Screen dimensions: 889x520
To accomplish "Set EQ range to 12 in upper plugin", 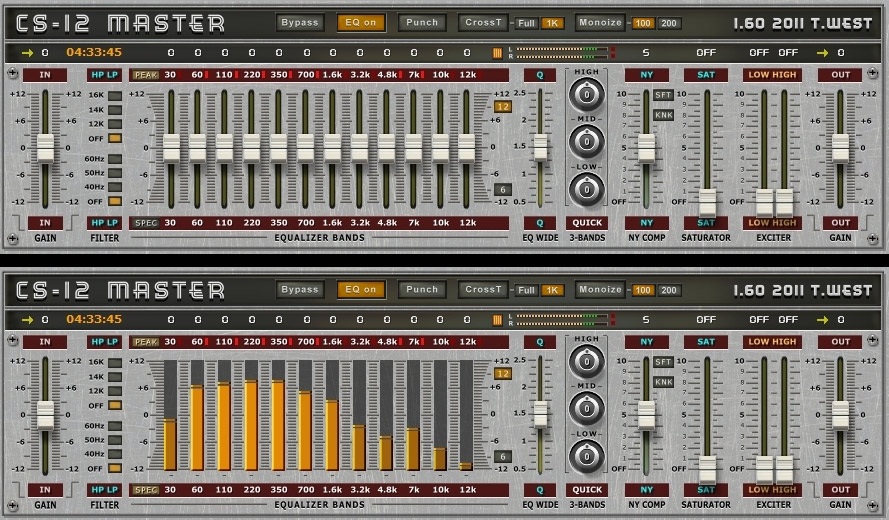I will coord(502,107).
